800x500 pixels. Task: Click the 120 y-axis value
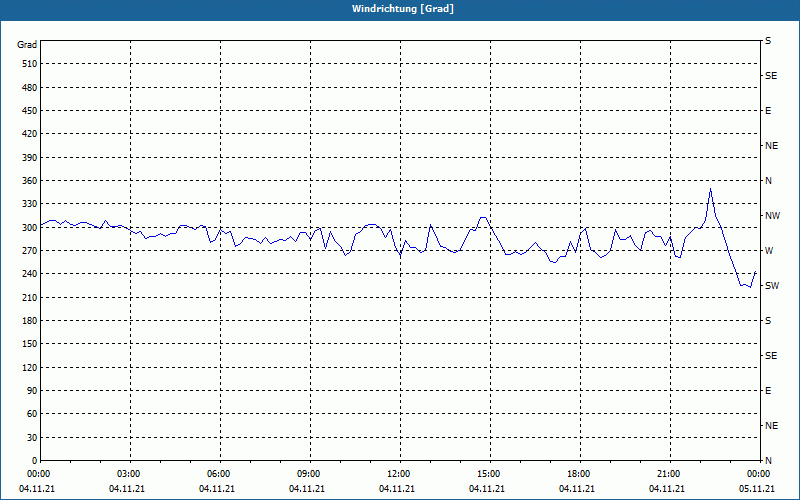30,367
